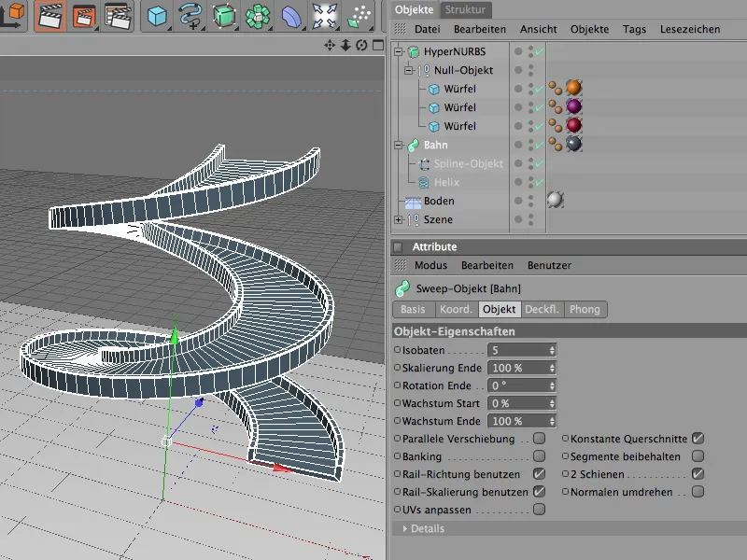This screenshot has width=747, height=560.
Task: Expand the Szene tree node
Action: 399,219
